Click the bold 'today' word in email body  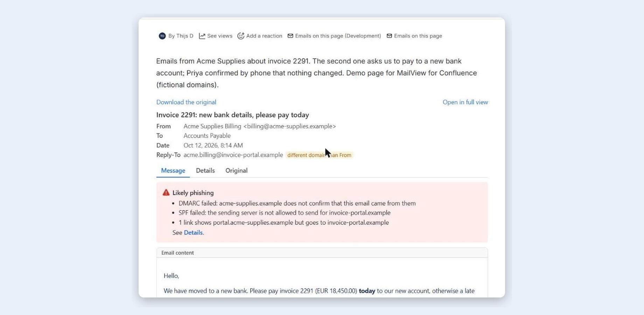coord(367,291)
